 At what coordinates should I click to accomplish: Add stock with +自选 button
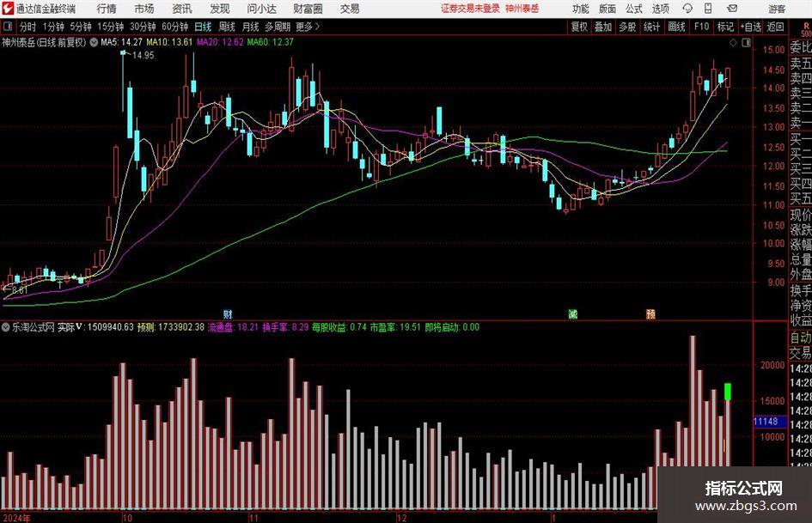click(x=751, y=27)
